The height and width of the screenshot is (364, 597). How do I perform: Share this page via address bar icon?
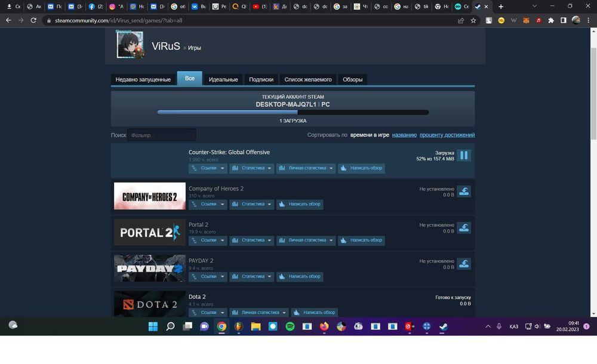[461, 20]
